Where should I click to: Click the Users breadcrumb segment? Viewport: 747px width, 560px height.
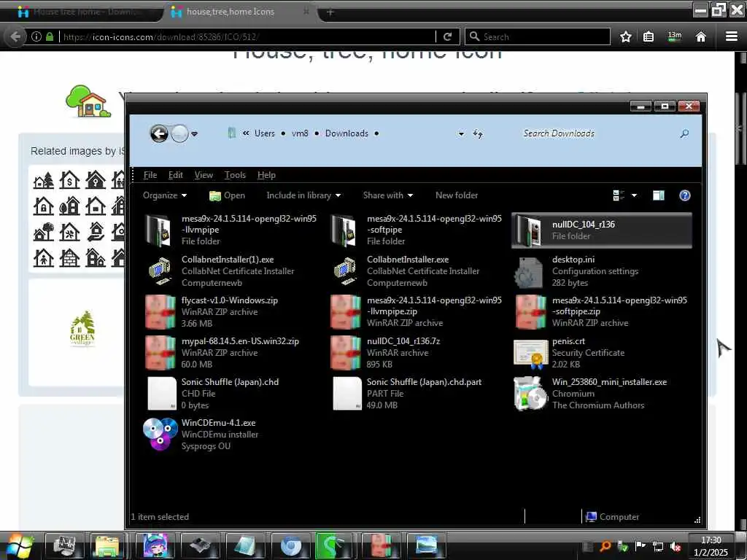coord(264,134)
